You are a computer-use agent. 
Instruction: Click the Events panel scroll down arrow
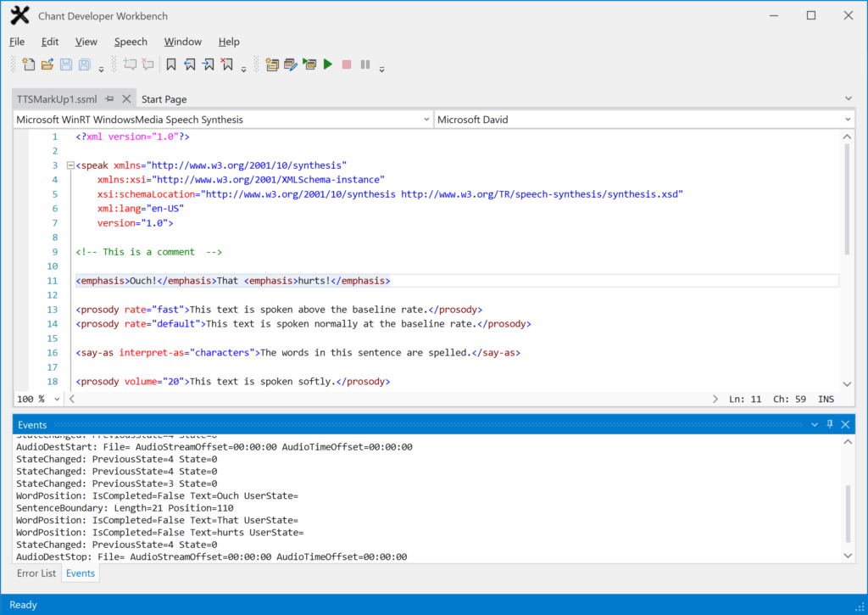point(848,556)
